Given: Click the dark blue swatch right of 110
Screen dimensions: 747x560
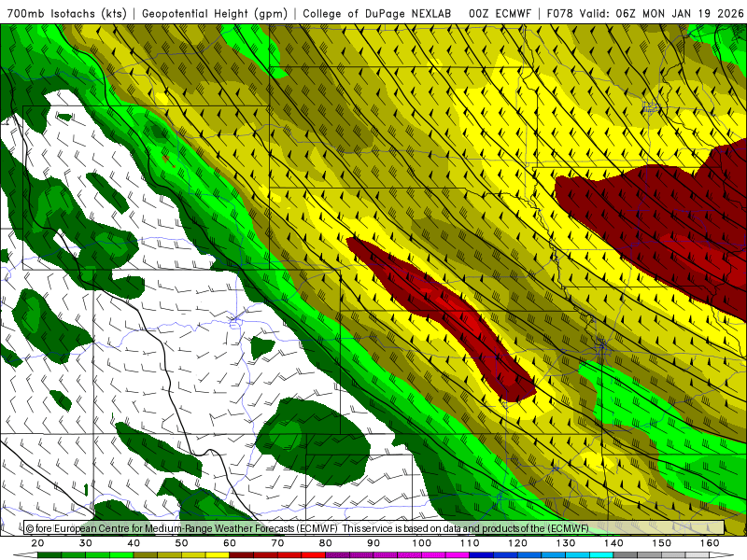Looking at the screenshot, I should (481, 555).
